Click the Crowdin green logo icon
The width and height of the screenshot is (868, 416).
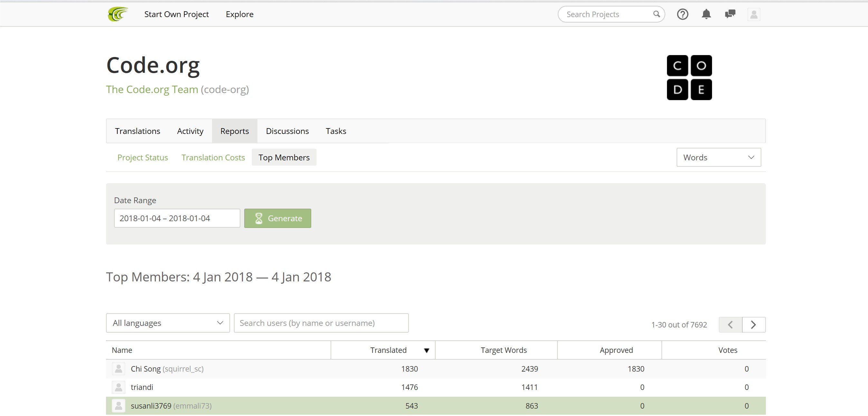[x=118, y=14]
